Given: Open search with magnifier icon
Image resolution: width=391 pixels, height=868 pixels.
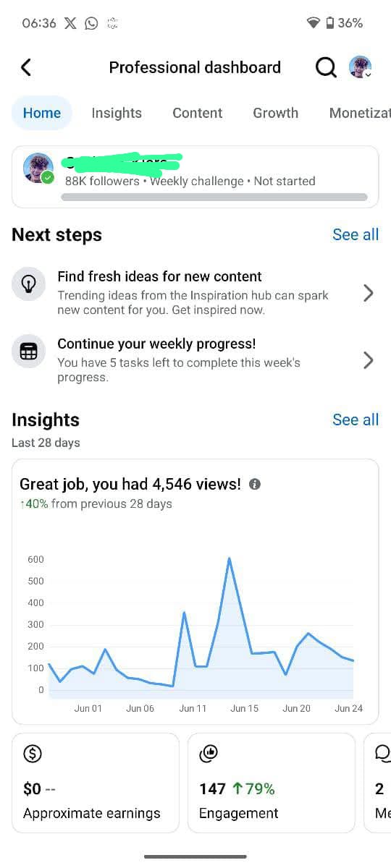Looking at the screenshot, I should coord(326,67).
